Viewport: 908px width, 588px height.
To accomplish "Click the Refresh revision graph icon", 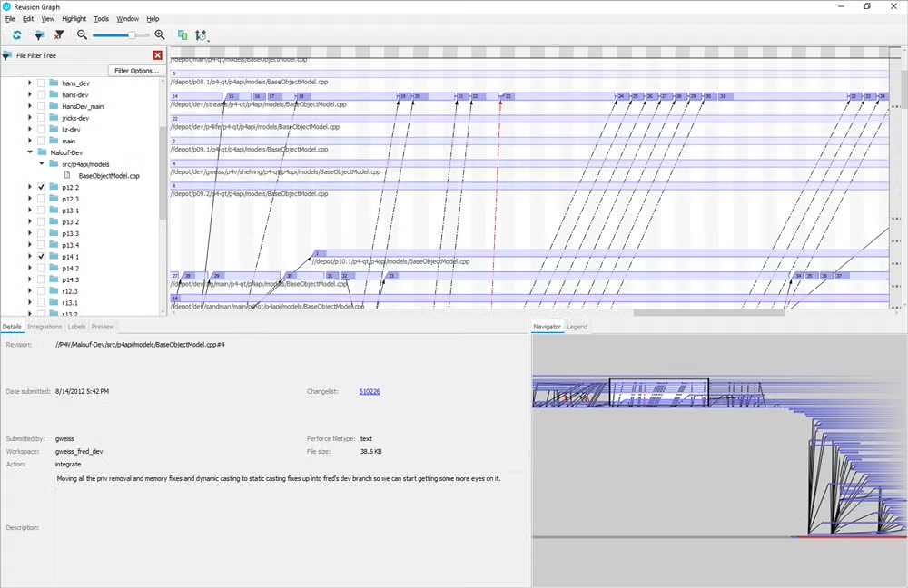I will point(16,34).
